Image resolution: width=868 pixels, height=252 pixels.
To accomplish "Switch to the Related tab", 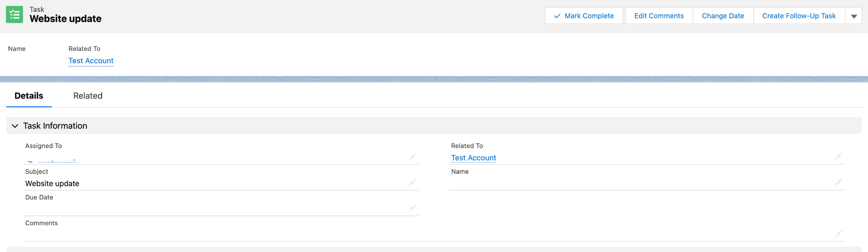I will tap(88, 96).
